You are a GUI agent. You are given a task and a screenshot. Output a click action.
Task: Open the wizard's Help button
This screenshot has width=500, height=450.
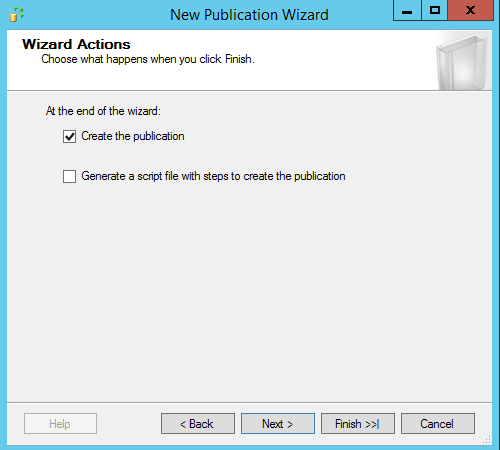60,424
